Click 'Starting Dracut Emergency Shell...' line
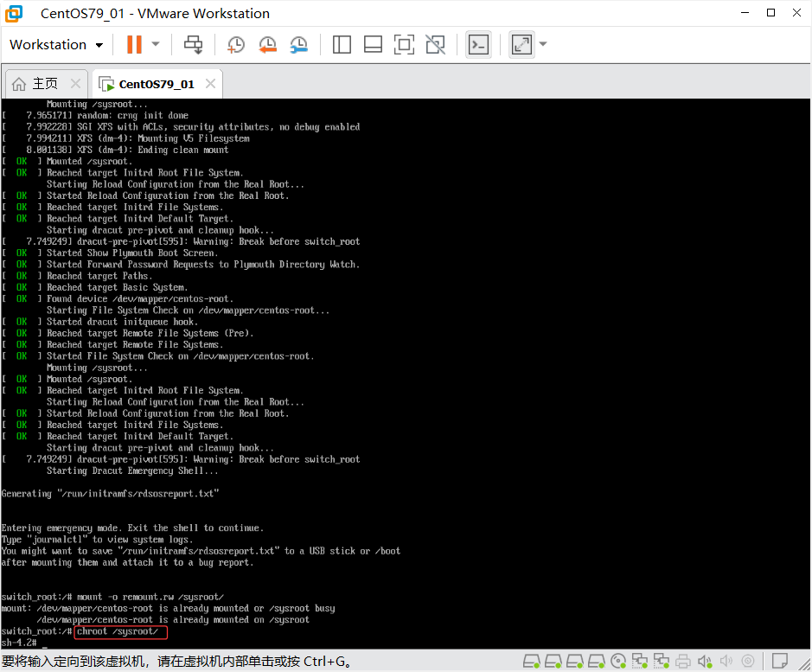This screenshot has width=812, height=672. click(x=132, y=471)
